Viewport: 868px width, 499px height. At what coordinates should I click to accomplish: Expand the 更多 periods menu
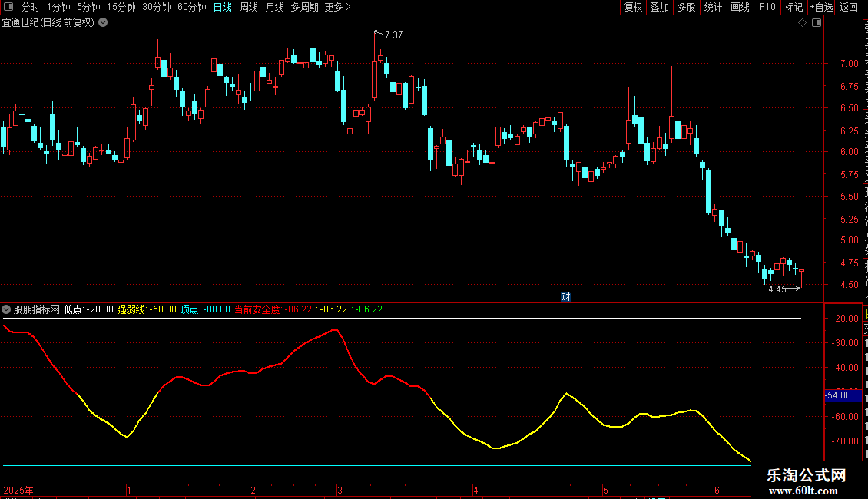[338, 7]
